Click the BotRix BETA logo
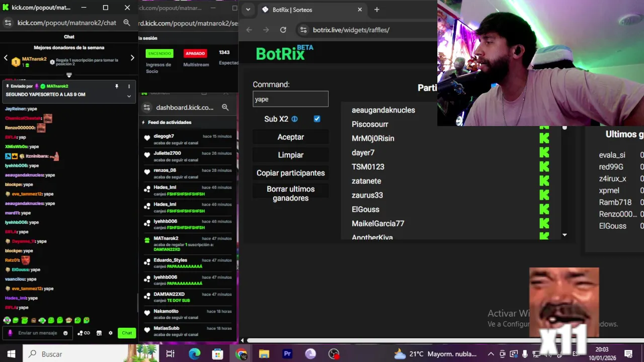644x362 pixels. click(284, 52)
